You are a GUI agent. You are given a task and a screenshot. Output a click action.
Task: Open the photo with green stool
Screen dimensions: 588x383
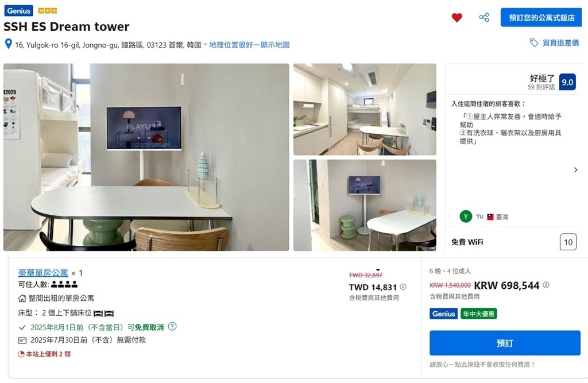(365, 205)
